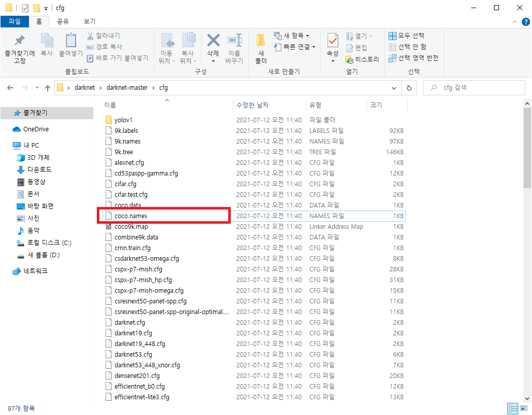The width and height of the screenshot is (532, 415).
Task: Select the coco9k.map file
Action: pyautogui.click(x=131, y=227)
